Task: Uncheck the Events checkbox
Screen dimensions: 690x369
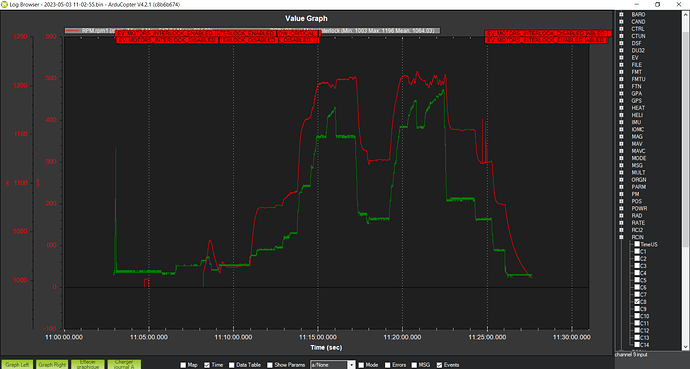Action: [439, 365]
